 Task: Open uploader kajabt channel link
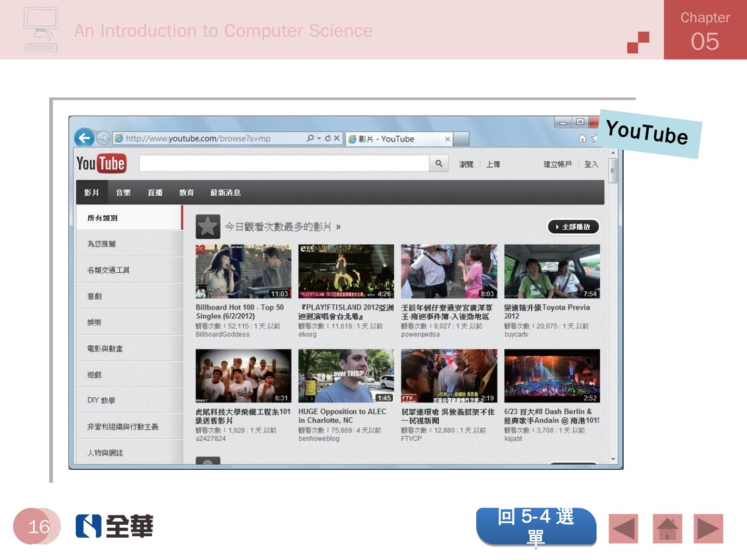513,439
